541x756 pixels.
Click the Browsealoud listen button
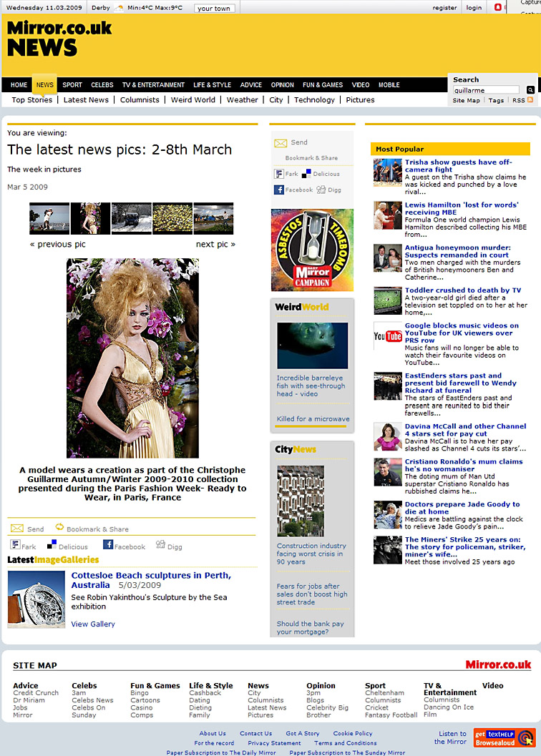point(504,737)
